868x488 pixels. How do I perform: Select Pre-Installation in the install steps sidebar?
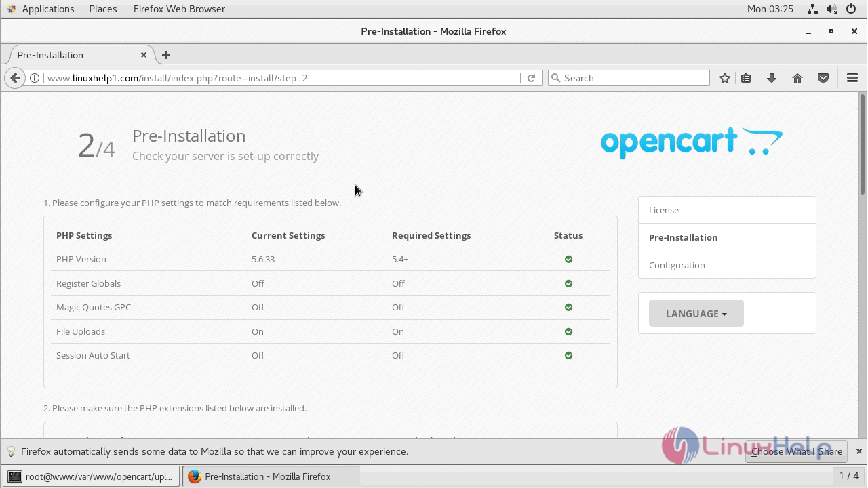(727, 237)
